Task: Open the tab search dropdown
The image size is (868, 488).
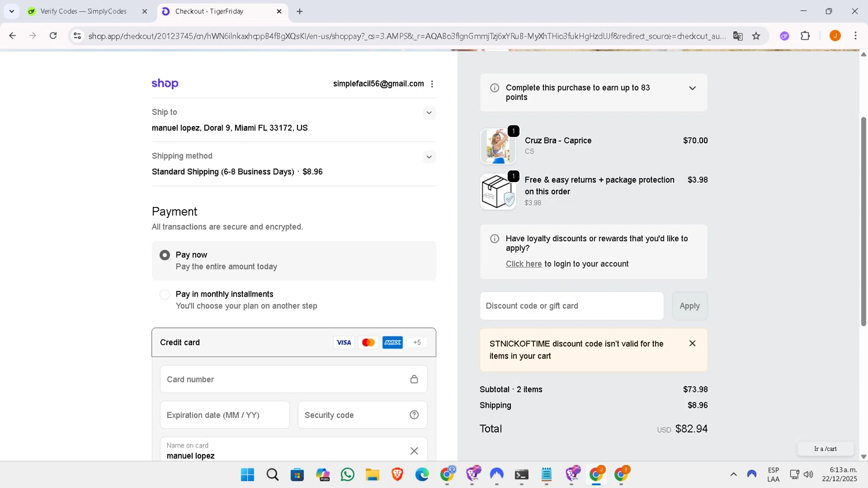Action: [x=12, y=11]
